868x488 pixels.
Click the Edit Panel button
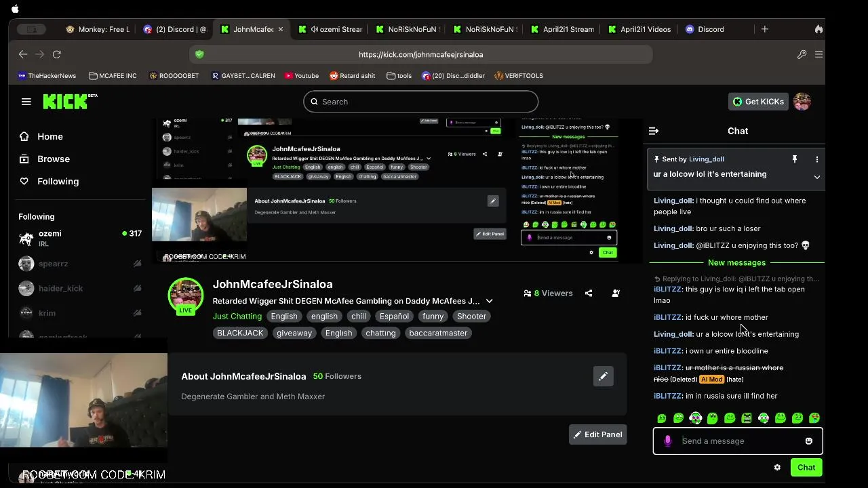point(597,434)
